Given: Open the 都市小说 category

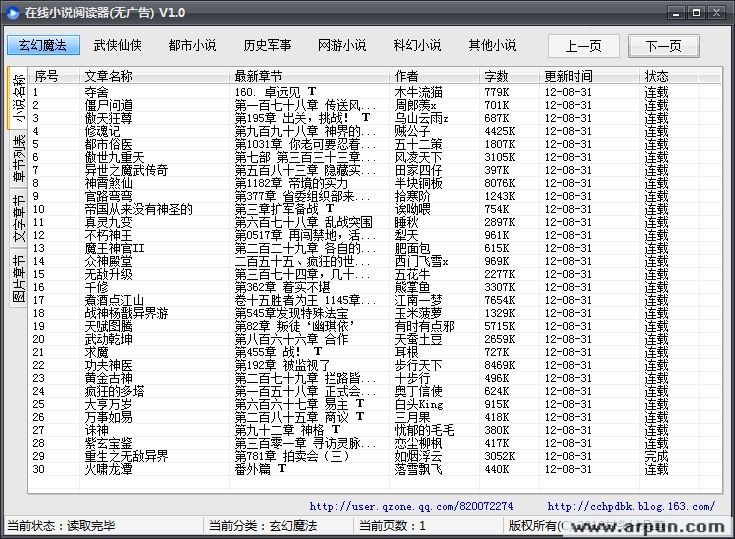Looking at the screenshot, I should coord(192,46).
